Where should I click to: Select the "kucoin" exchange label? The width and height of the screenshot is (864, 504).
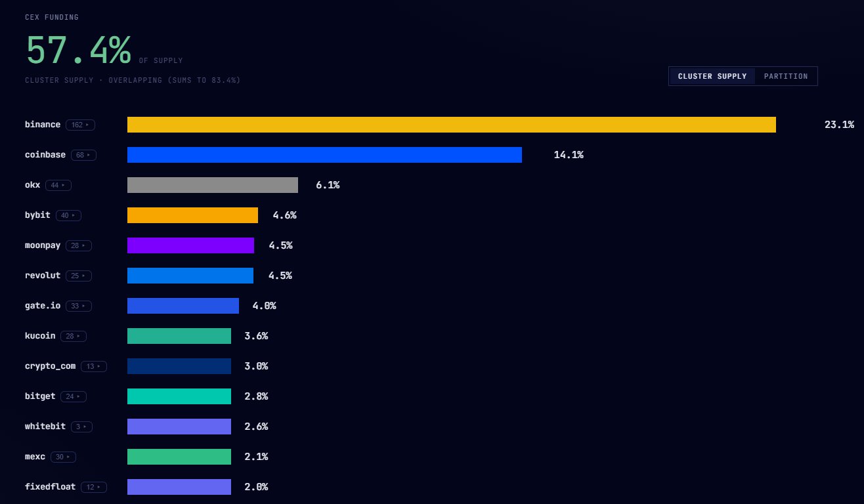tap(40, 336)
